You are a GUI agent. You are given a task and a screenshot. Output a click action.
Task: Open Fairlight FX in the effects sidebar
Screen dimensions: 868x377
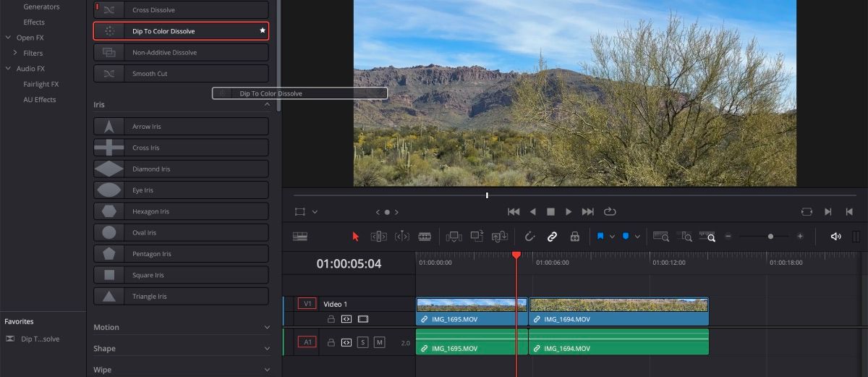41,84
